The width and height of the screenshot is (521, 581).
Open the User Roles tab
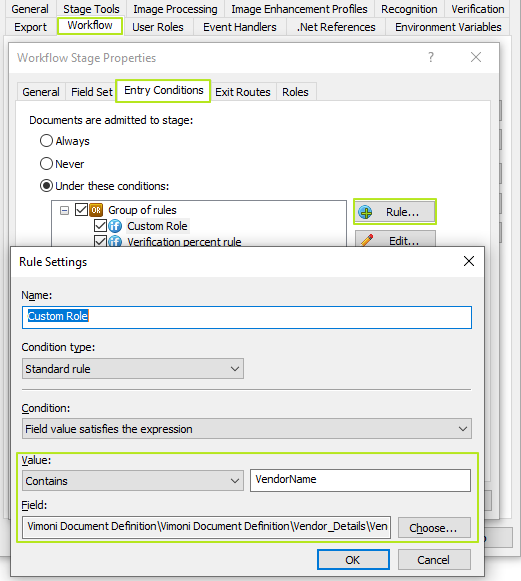[158, 27]
